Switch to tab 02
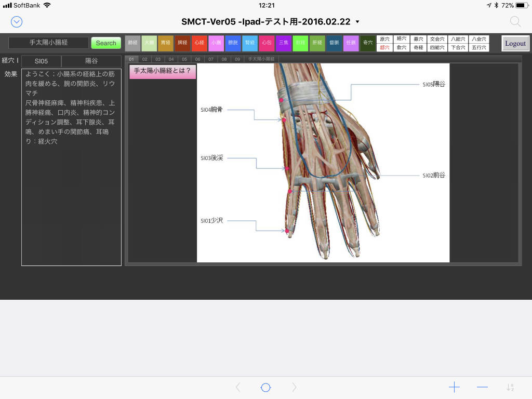This screenshot has height=399, width=532. click(x=144, y=59)
